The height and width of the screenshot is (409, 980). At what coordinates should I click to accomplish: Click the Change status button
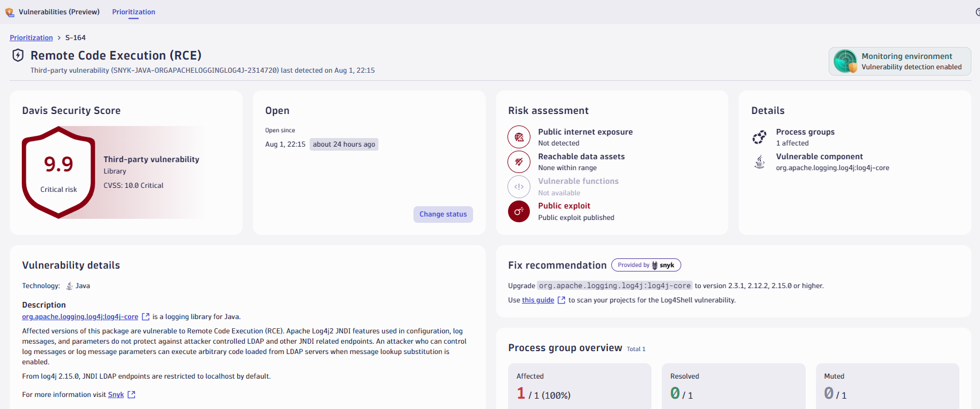point(443,214)
